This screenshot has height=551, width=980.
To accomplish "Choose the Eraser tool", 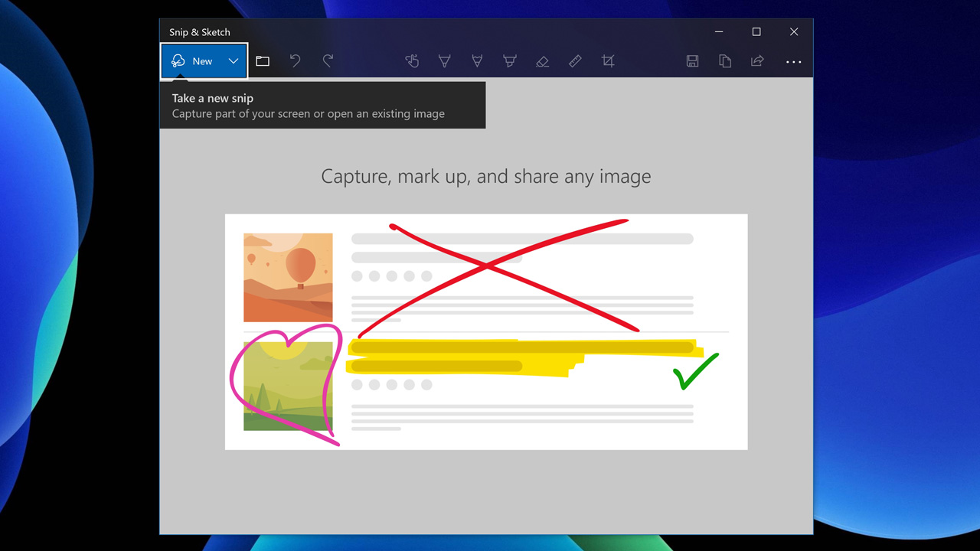I will point(542,61).
